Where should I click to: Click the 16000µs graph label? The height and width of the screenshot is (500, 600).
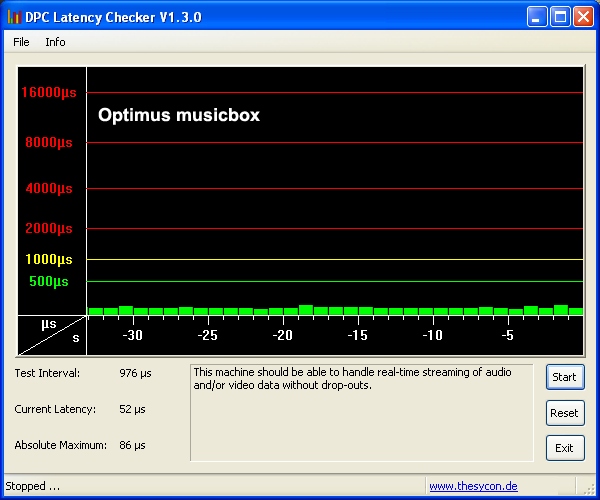tap(49, 92)
